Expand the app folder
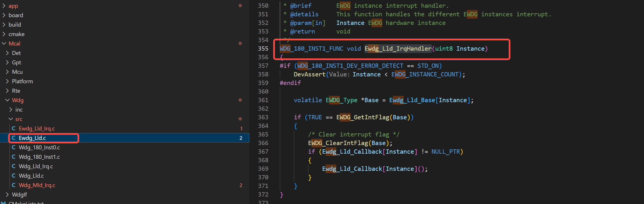This screenshot has height=204, width=644. pyautogui.click(x=4, y=6)
